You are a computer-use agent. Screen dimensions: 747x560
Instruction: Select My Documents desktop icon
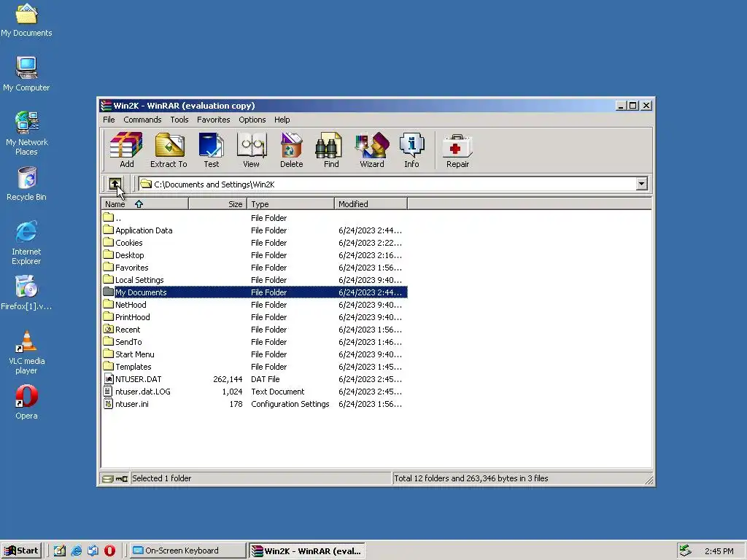[26, 20]
